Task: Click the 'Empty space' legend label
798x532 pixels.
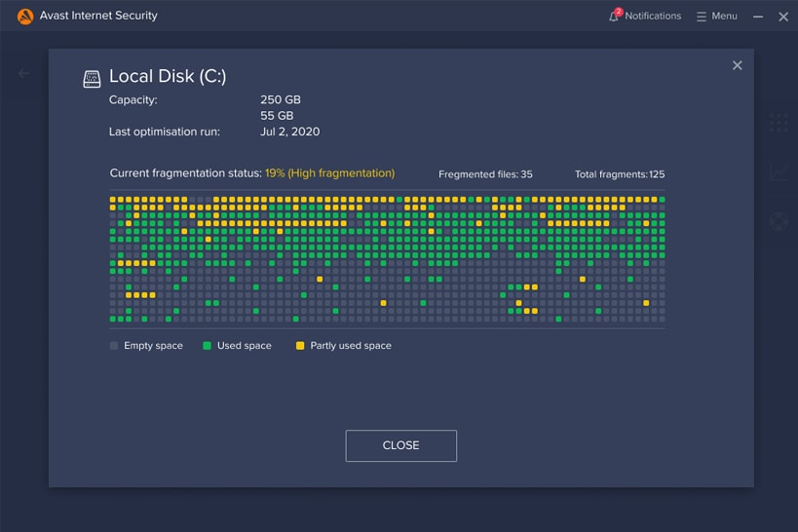Action: click(153, 346)
